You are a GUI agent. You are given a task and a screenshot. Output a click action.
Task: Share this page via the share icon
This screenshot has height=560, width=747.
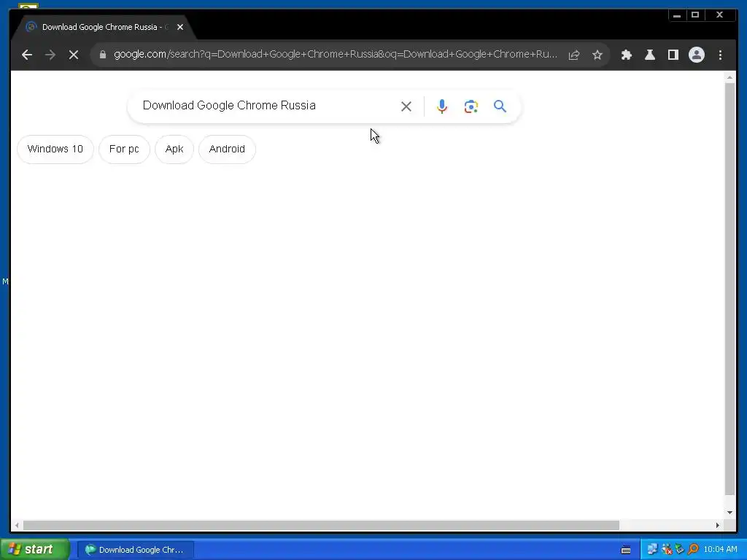[x=574, y=55]
